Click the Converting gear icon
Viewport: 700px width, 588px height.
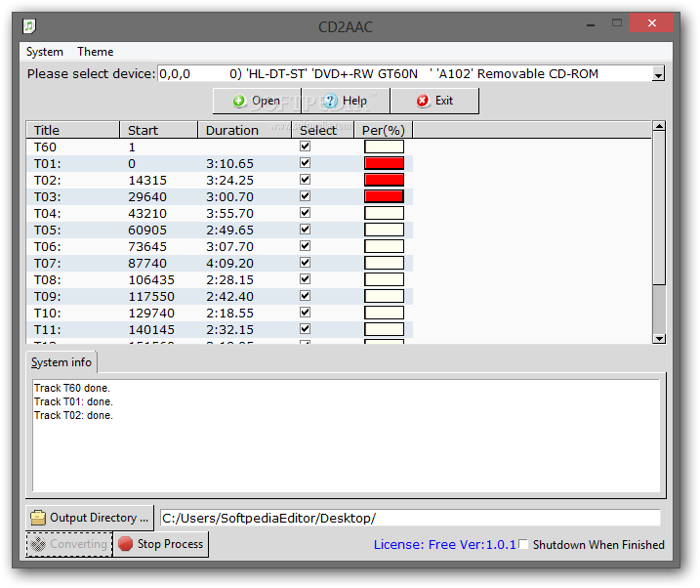click(x=38, y=544)
